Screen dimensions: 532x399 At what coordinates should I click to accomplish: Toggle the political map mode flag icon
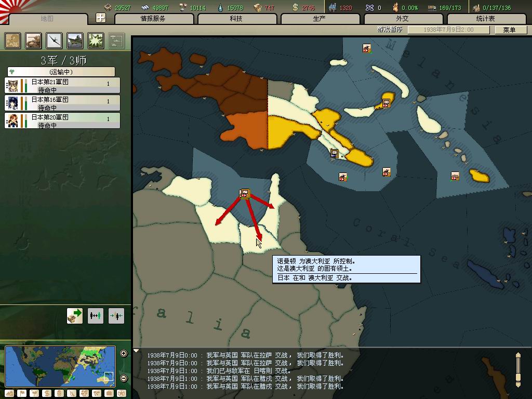pos(22,393)
